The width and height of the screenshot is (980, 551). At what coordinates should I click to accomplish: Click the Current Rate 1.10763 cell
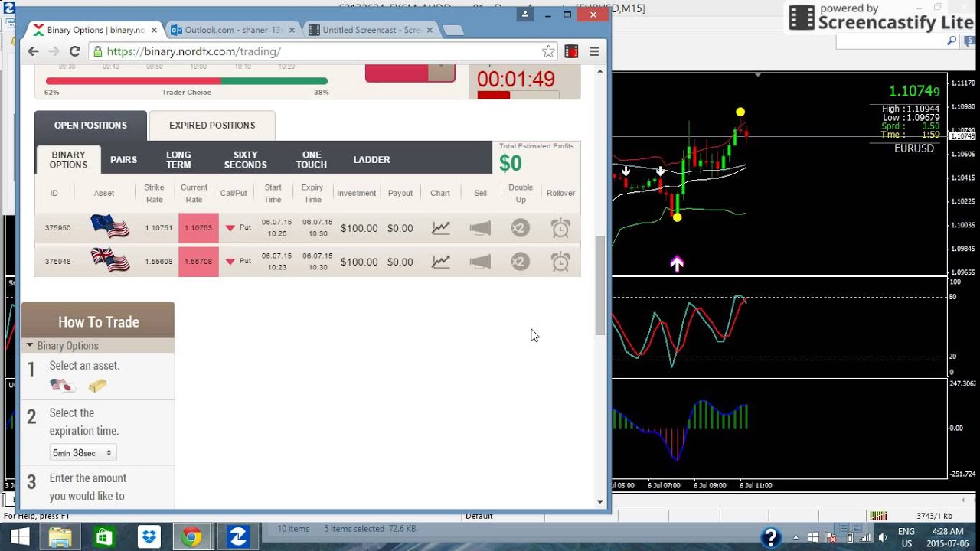coord(198,228)
